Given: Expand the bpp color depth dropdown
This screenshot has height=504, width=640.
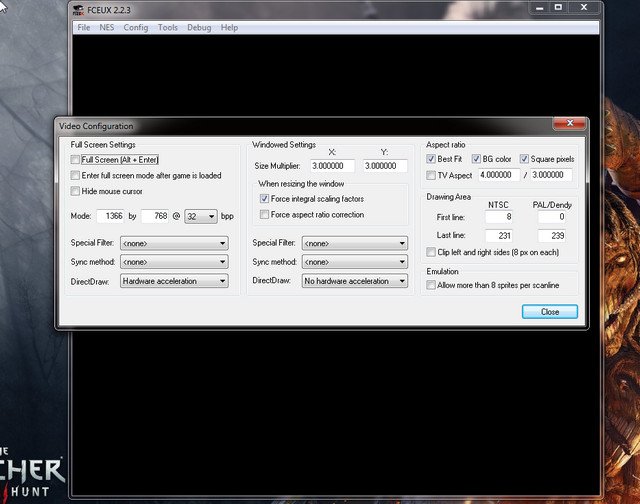Looking at the screenshot, I should tap(200, 216).
